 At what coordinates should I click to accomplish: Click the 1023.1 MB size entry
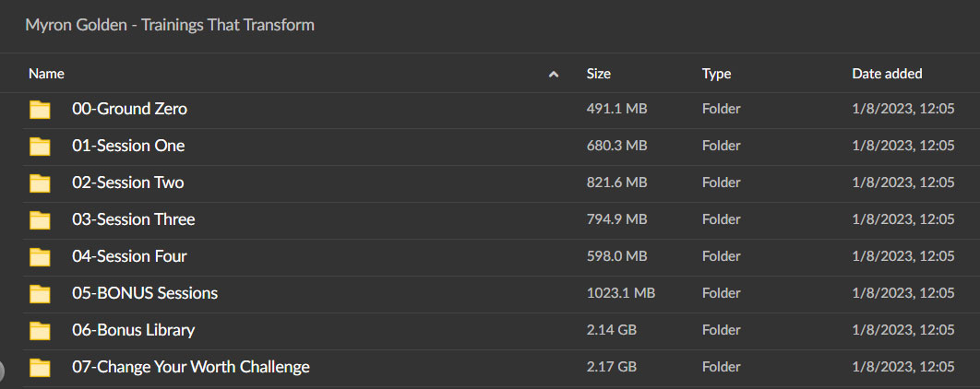(x=621, y=293)
